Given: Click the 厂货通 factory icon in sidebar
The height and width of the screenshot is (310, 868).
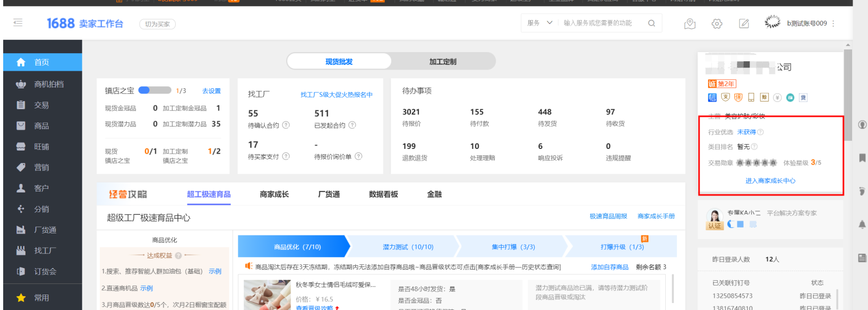Looking at the screenshot, I should (21, 230).
